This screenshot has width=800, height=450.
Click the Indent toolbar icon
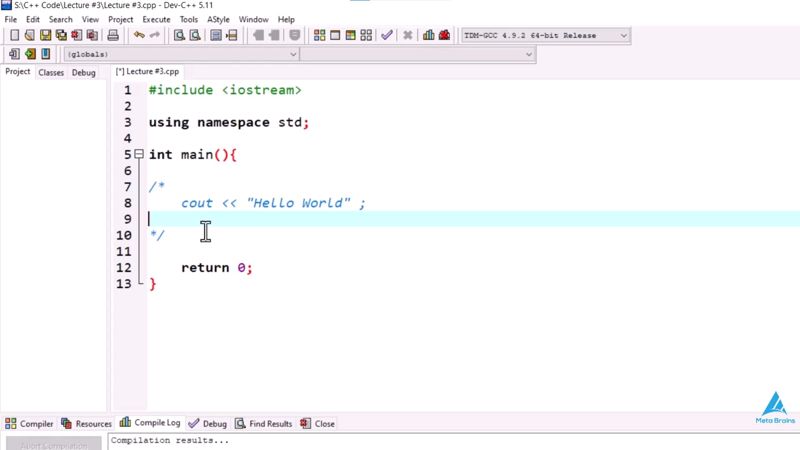coord(259,35)
